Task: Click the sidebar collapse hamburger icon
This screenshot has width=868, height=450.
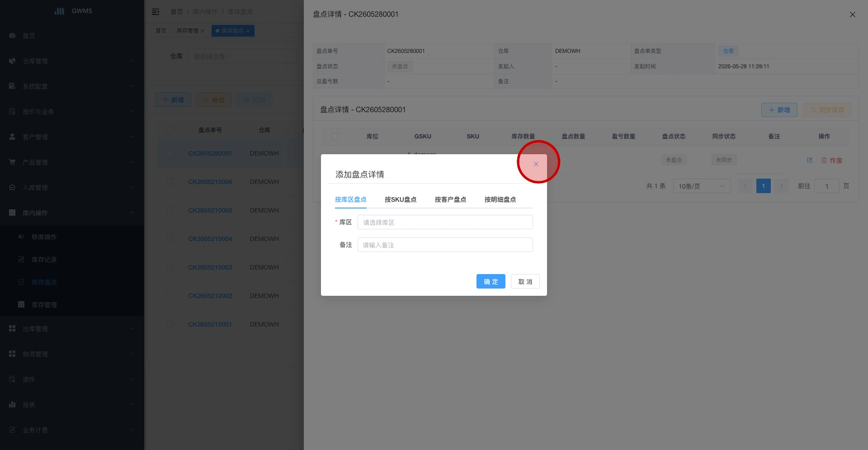Action: click(156, 12)
